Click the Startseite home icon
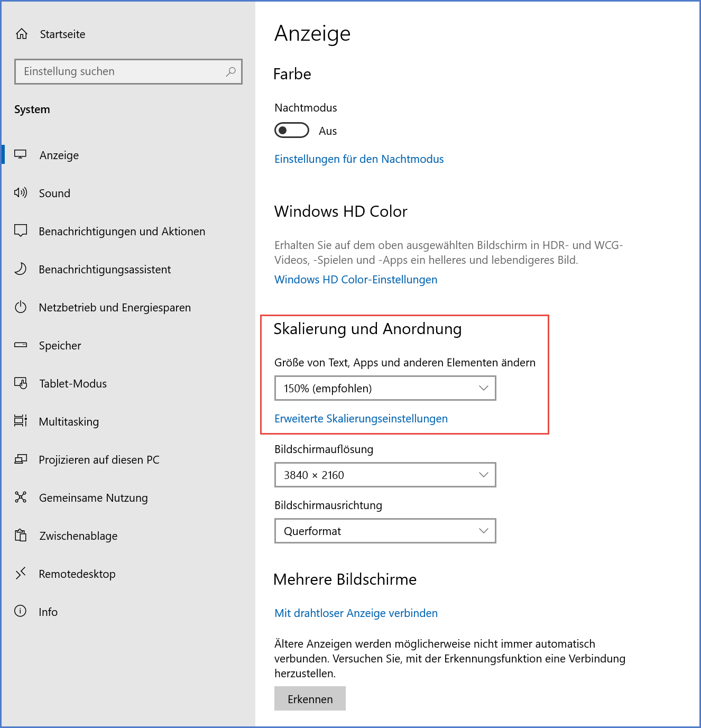Viewport: 701px width, 728px height. 22,34
